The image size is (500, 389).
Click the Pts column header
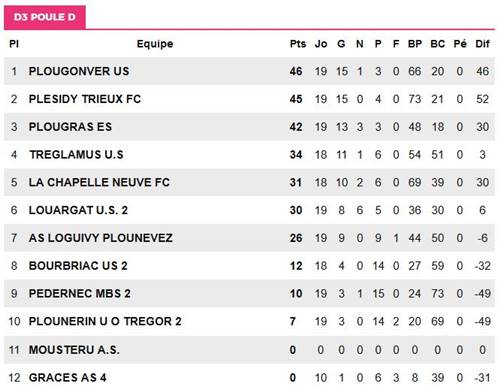298,44
